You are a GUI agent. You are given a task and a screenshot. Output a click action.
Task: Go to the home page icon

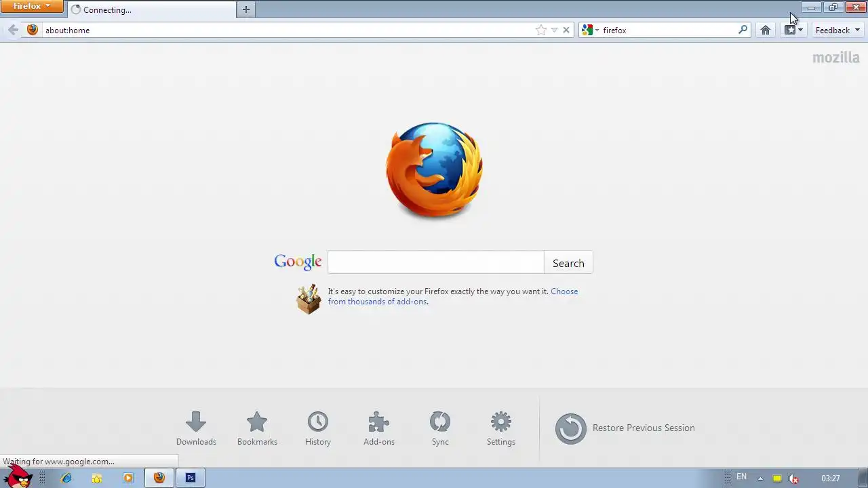(766, 30)
